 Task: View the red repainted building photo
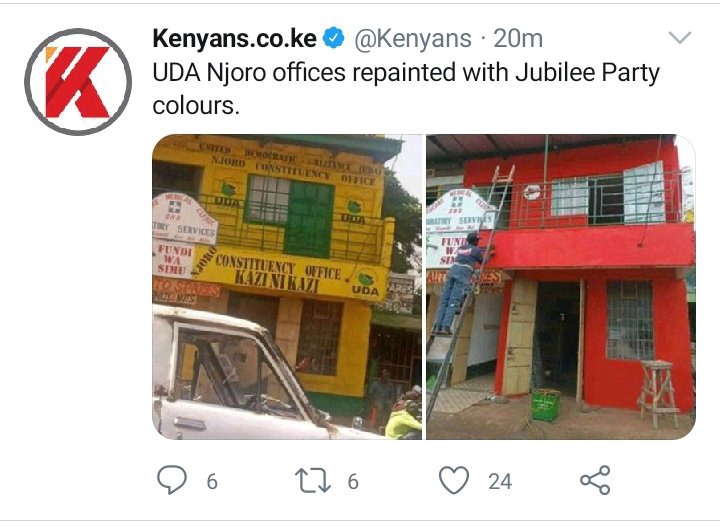click(x=561, y=287)
